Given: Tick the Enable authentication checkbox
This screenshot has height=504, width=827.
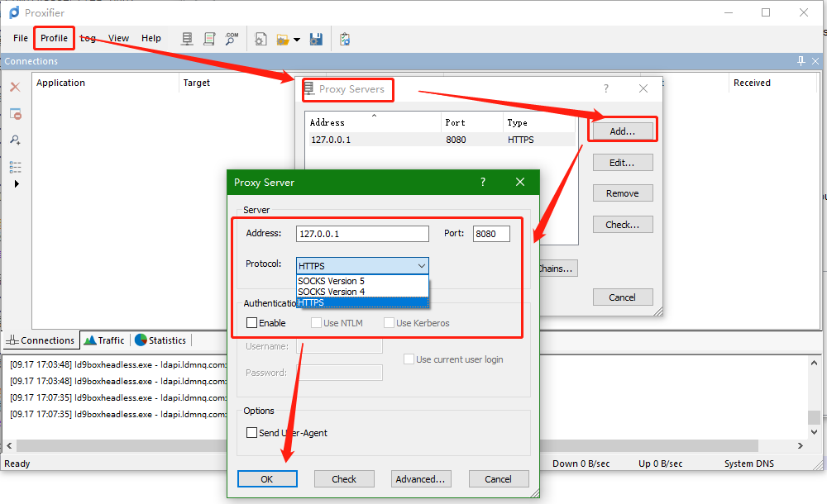Looking at the screenshot, I should (x=252, y=323).
